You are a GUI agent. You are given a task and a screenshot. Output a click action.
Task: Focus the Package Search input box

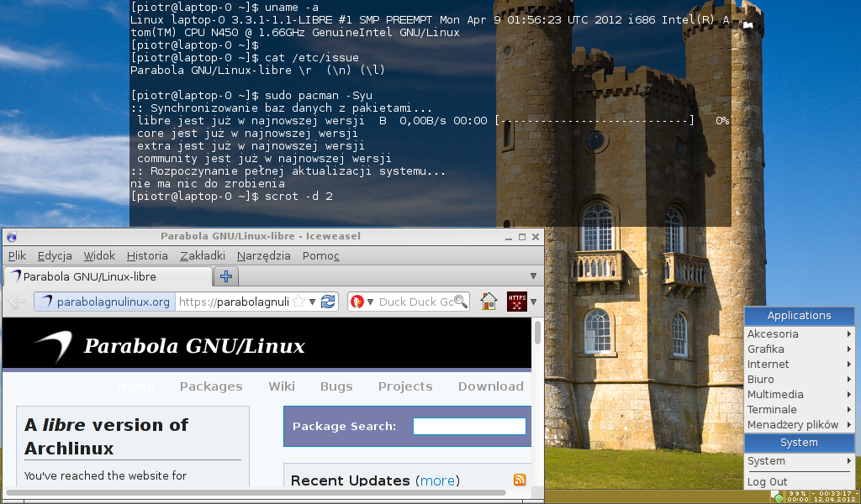point(469,426)
